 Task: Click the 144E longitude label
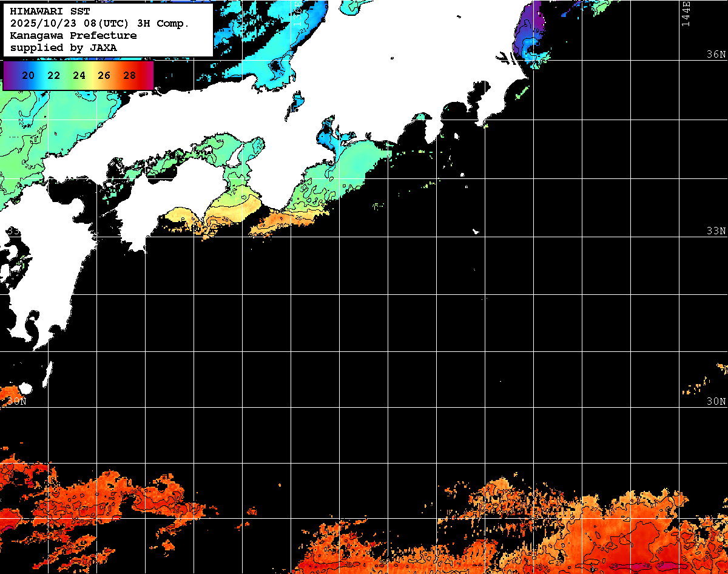pyautogui.click(x=686, y=13)
